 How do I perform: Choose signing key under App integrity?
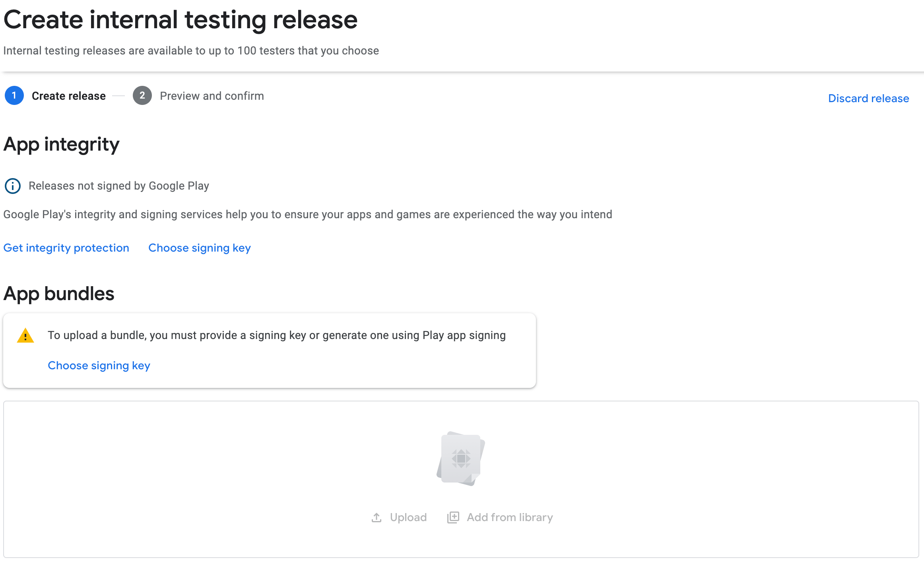coord(199,248)
